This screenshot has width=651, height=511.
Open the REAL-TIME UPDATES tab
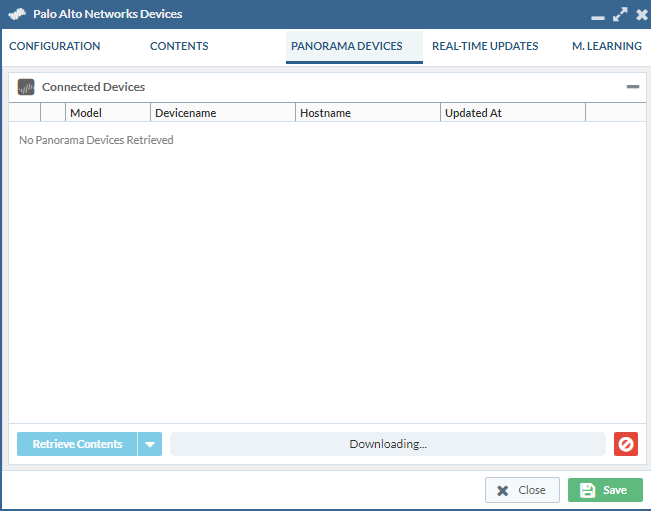485,46
